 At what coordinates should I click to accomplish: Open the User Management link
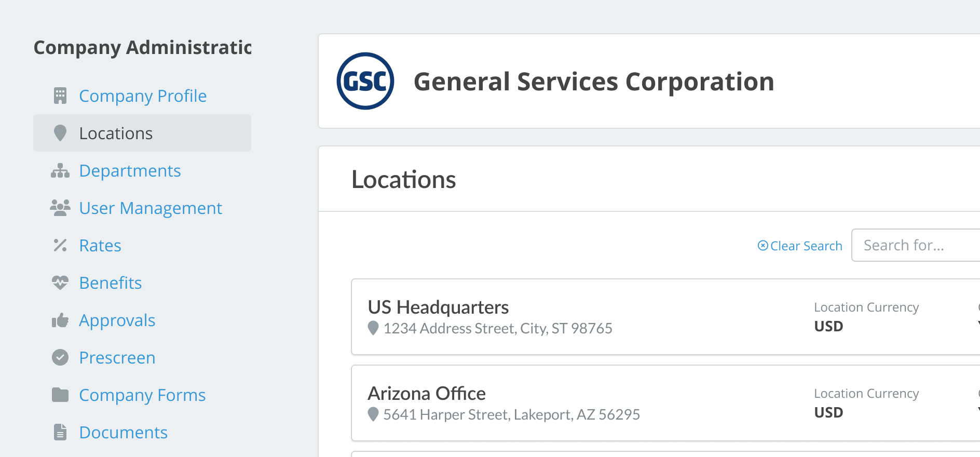(x=151, y=208)
